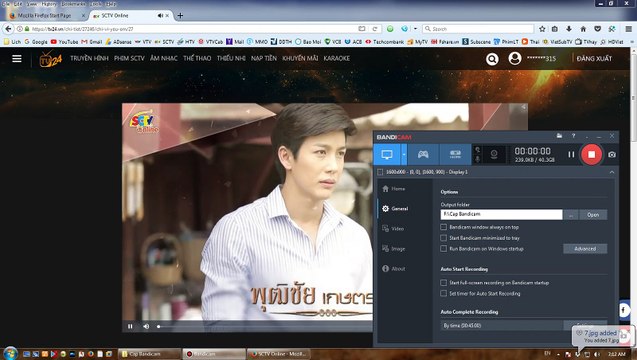Open Bandicam Video settings section
Viewport: 637px width, 360px height.
pos(393,228)
